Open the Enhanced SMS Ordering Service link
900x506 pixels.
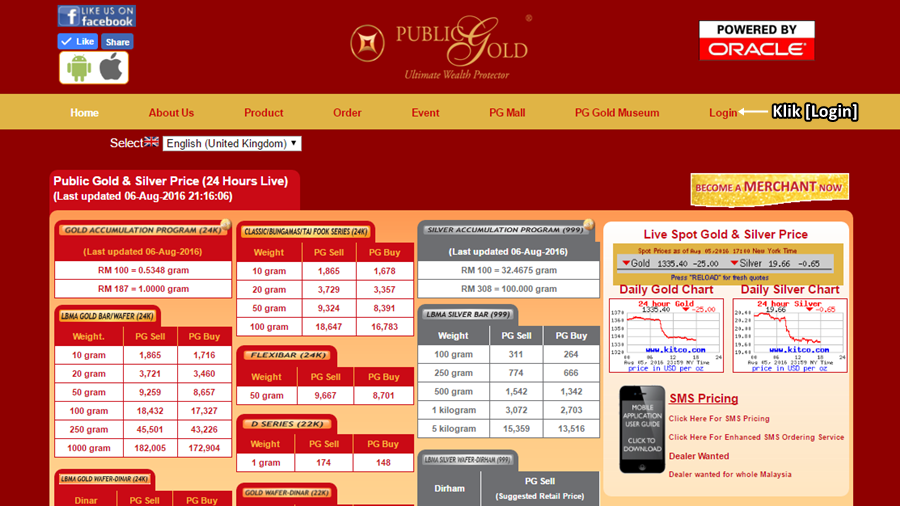[x=757, y=437]
